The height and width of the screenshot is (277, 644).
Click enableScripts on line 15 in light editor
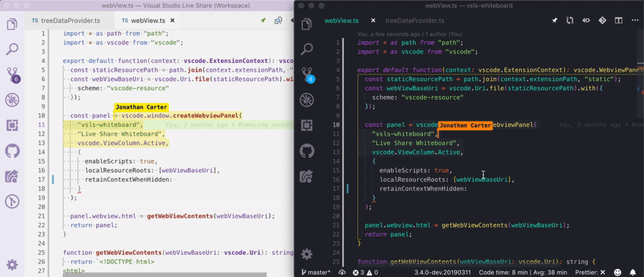click(110, 161)
